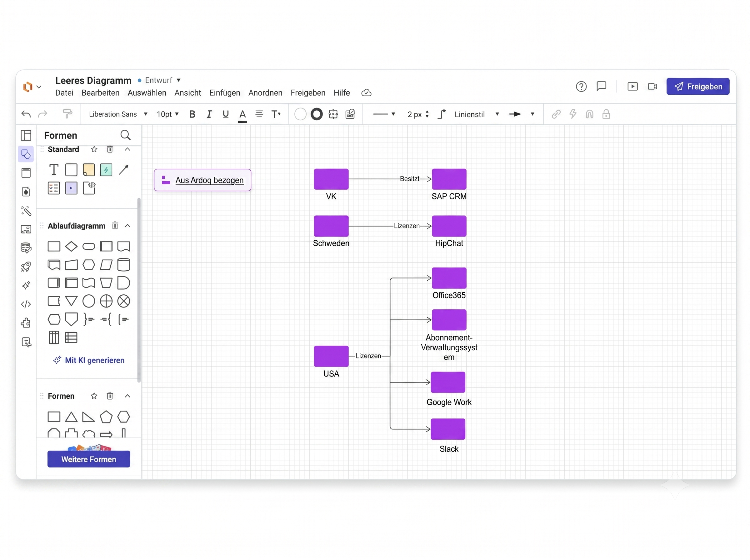Open the comments speech bubble icon
The image size is (750, 560).
point(602,87)
